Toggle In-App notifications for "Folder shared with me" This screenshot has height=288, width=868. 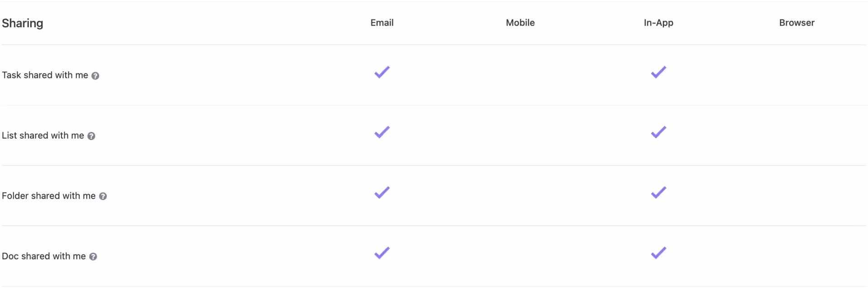point(658,193)
